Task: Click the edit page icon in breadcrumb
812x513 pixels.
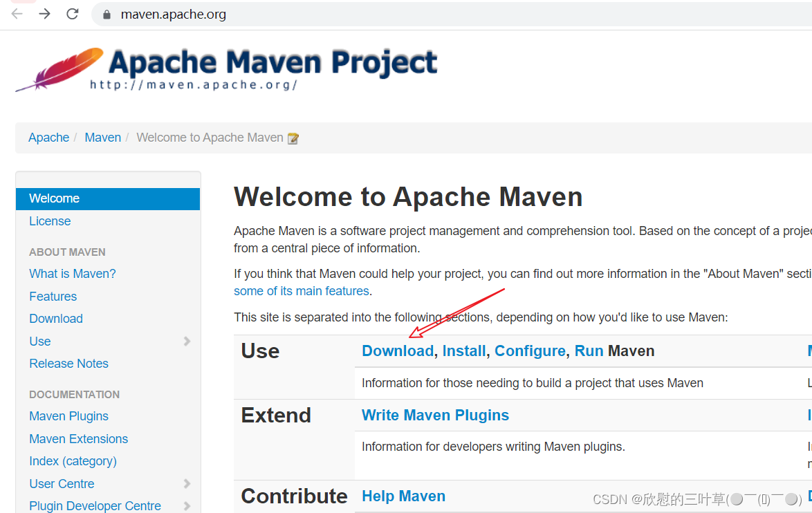Action: [293, 138]
